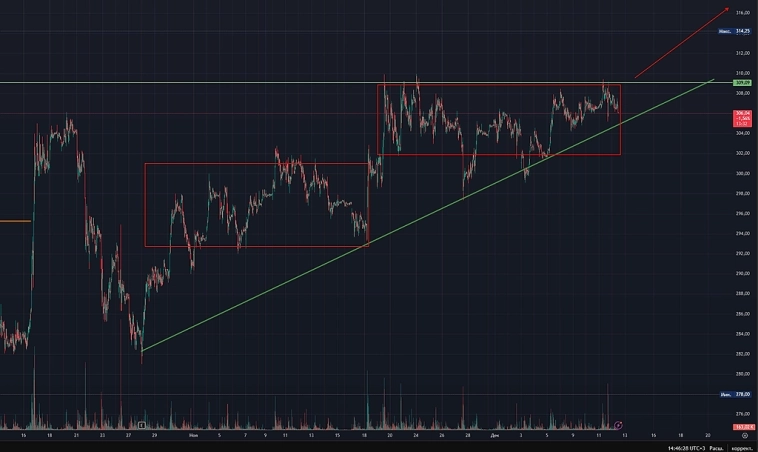Click the Макс. 314,25 price label
The image size is (758, 452).
pyautogui.click(x=734, y=31)
